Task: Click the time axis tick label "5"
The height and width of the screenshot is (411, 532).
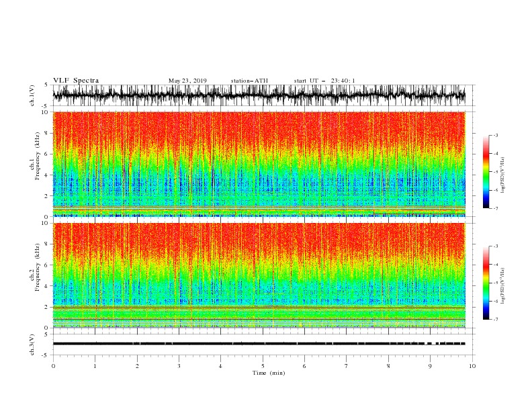Action: (263, 366)
